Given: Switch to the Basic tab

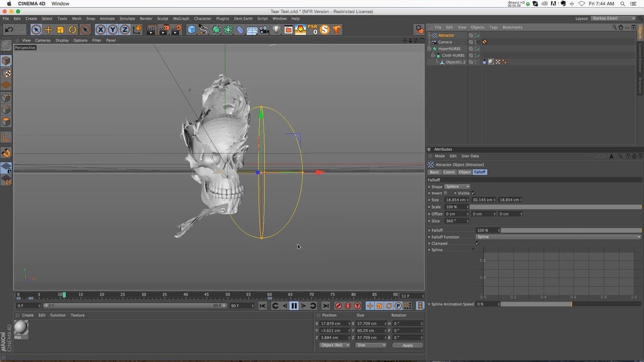Looking at the screenshot, I should [x=434, y=172].
